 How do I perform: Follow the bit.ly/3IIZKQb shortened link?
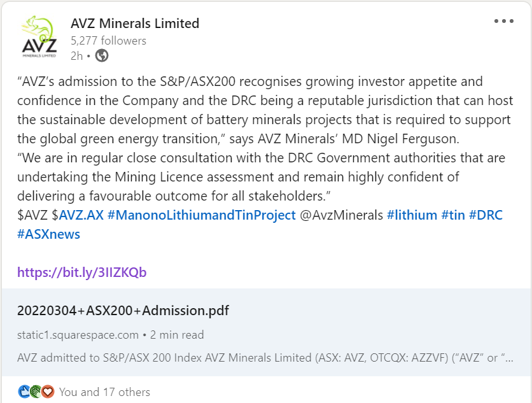[81, 272]
